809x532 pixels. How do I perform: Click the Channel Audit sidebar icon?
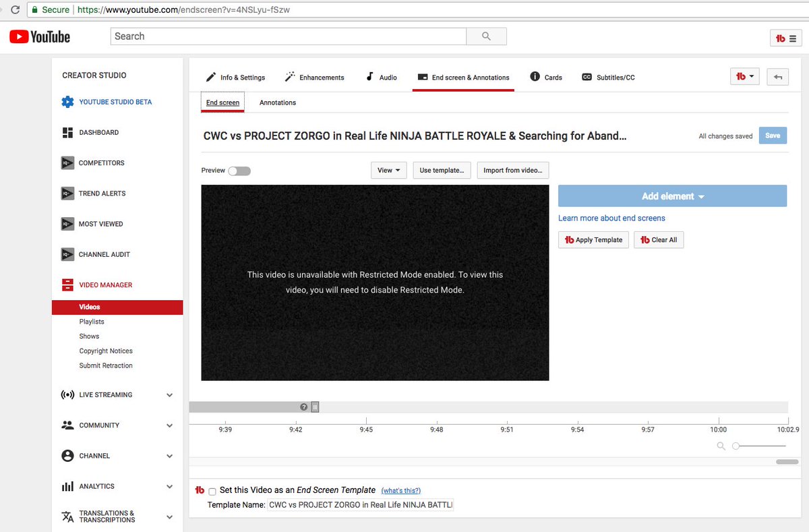click(67, 254)
